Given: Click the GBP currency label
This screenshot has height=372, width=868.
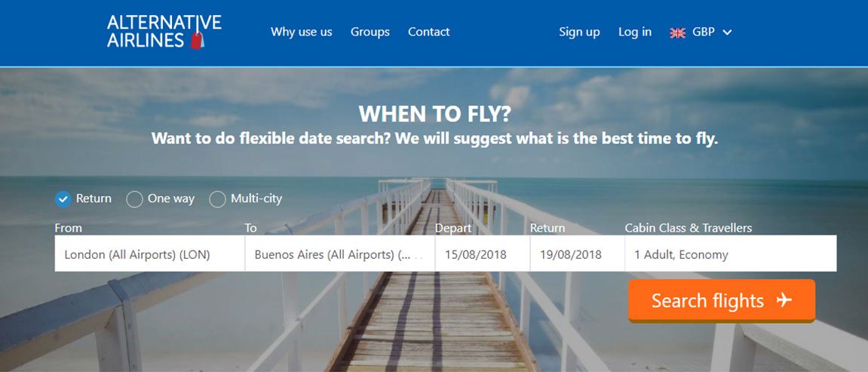Looking at the screenshot, I should [x=704, y=32].
